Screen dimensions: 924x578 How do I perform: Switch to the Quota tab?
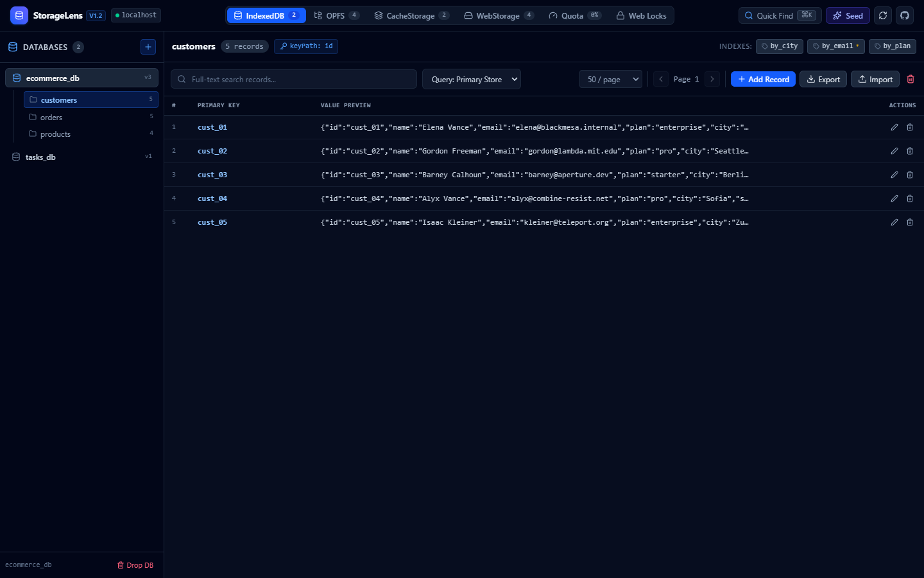click(575, 15)
